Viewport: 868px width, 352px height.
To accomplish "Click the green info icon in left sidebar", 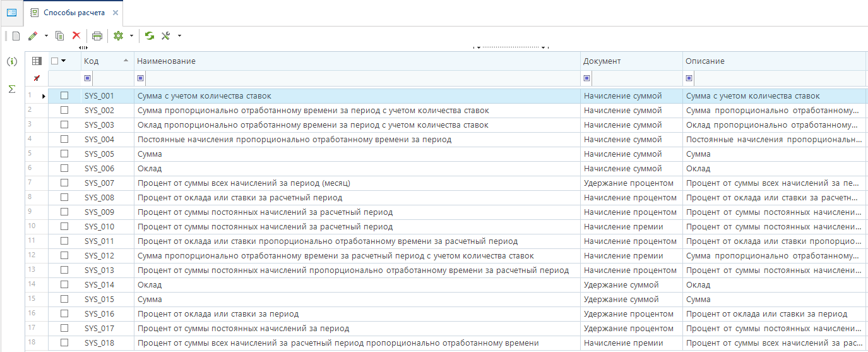I will click(11, 61).
